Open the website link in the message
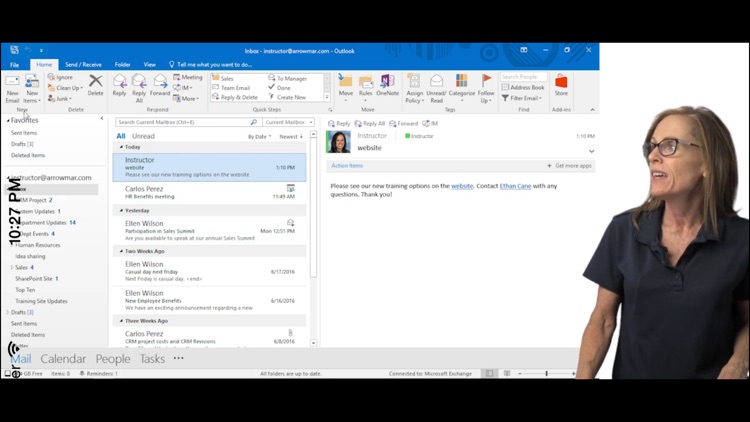This screenshot has width=750, height=422. 462,186
